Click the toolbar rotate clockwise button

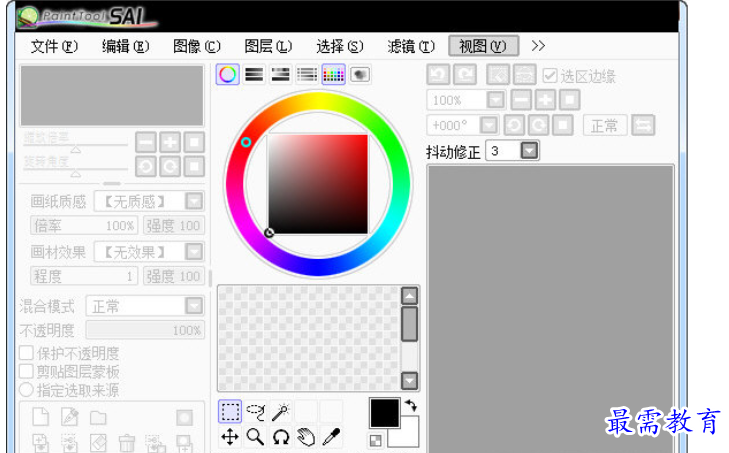538,125
